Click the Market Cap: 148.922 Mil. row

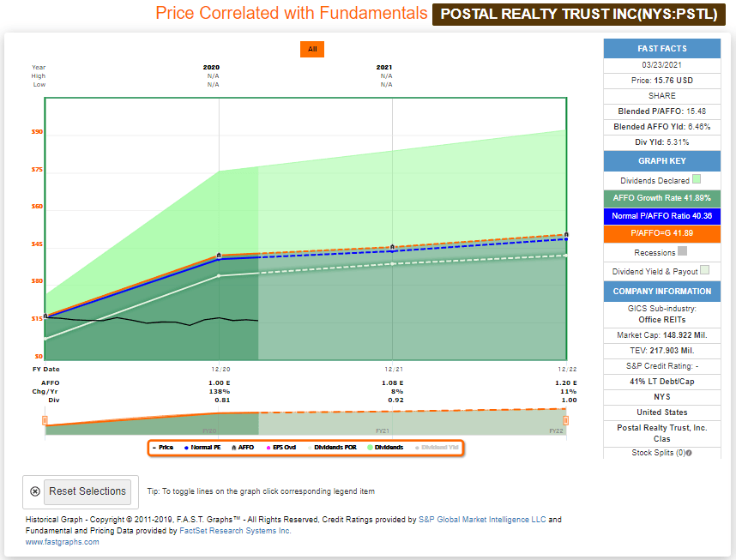(x=662, y=335)
